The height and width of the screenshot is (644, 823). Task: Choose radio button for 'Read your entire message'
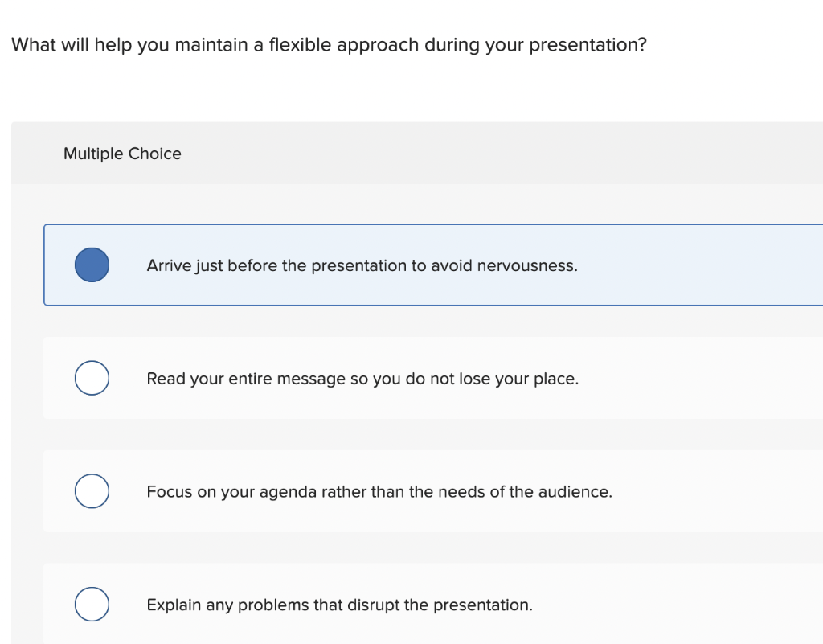tap(92, 378)
